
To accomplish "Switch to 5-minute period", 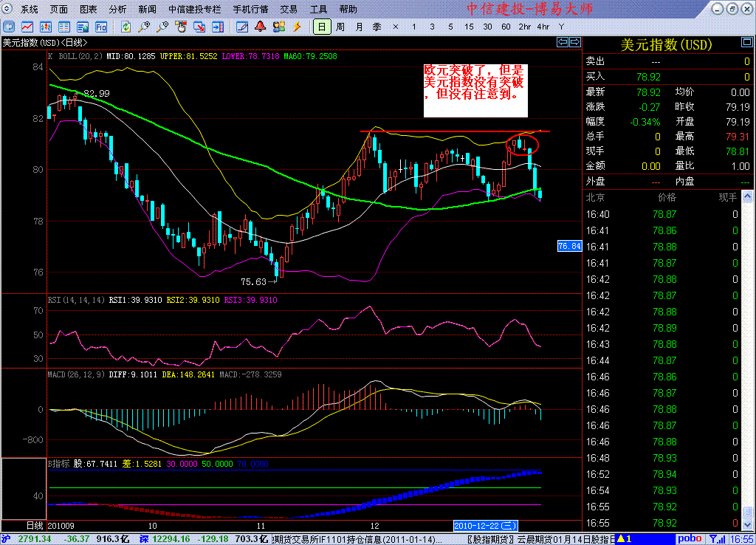I will click(451, 27).
